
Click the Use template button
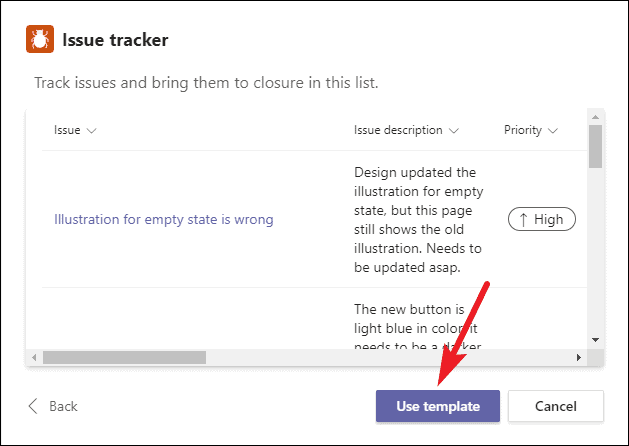point(438,406)
